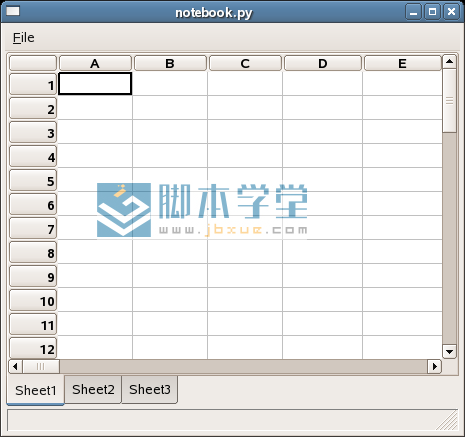Select row 7 header
Image resolution: width=465 pixels, height=437 pixels.
tap(33, 228)
